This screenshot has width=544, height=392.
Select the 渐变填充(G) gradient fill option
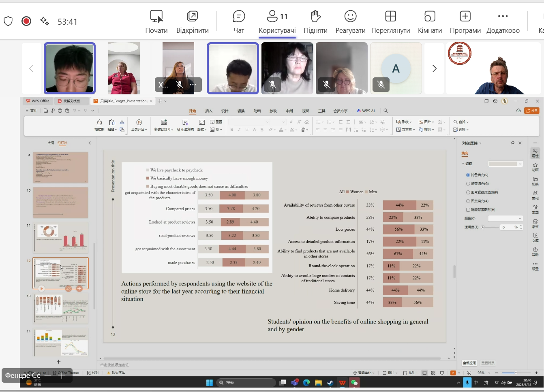point(468,184)
